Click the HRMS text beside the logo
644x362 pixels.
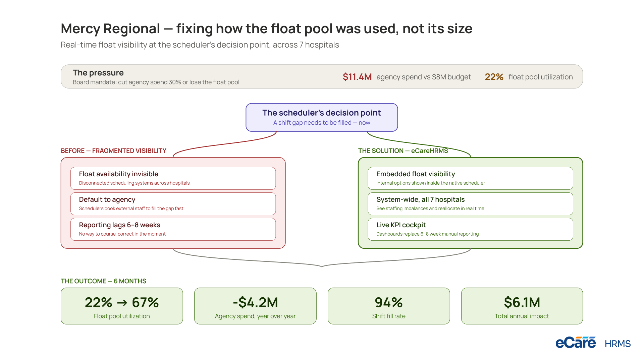pyautogui.click(x=618, y=344)
